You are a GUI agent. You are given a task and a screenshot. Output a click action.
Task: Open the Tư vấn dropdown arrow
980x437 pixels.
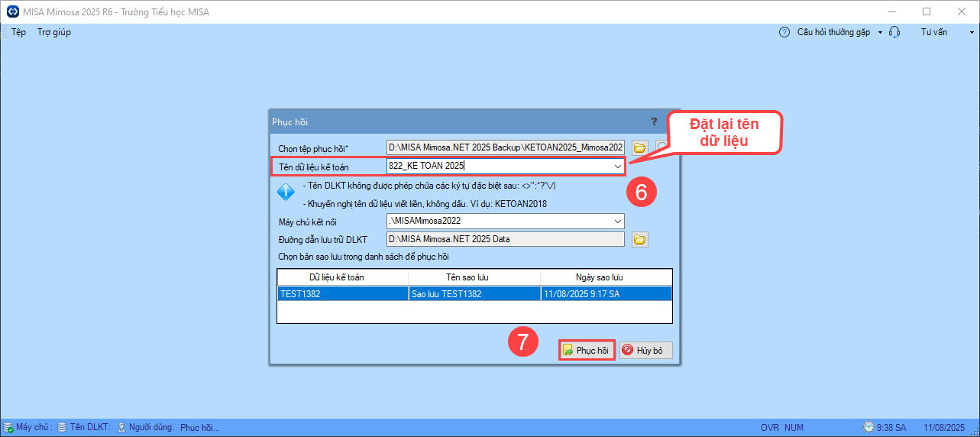972,33
